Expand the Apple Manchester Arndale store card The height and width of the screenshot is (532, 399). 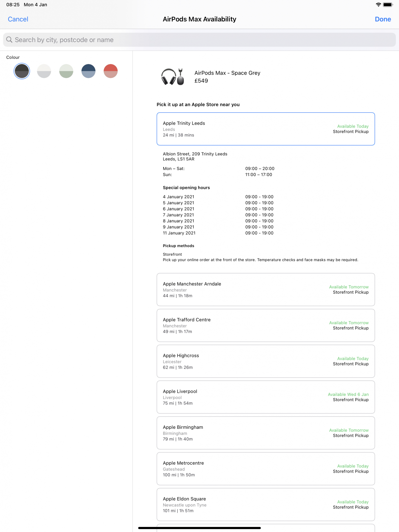pyautogui.click(x=266, y=289)
